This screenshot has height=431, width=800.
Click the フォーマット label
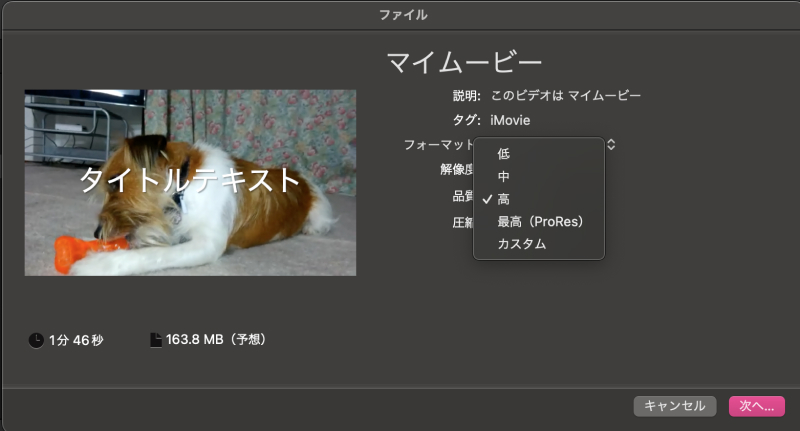[438, 145]
